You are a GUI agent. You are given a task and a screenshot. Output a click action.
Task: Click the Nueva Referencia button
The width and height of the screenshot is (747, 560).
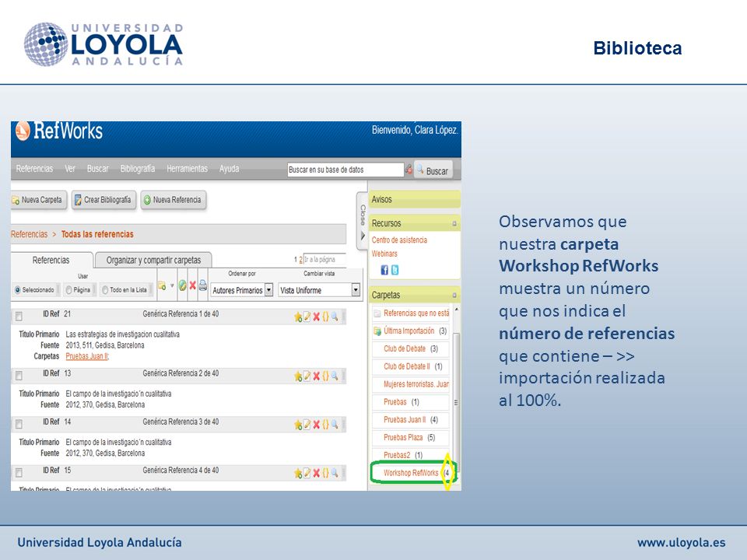tap(174, 200)
